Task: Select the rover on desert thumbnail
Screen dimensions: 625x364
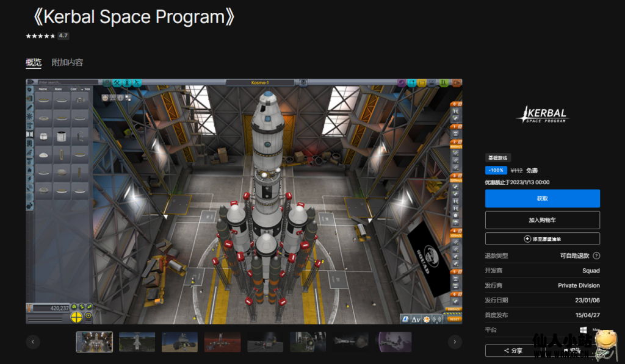Action: pyautogui.click(x=180, y=341)
